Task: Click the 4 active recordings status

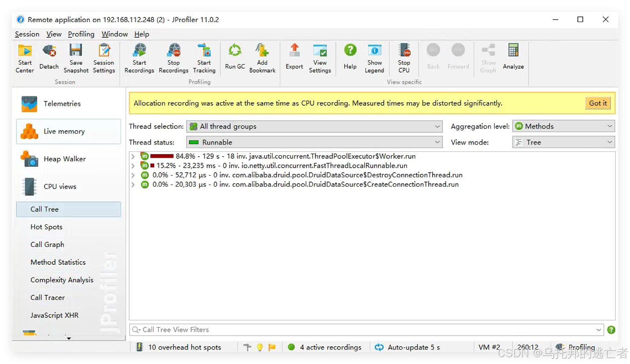Action: 325,347
